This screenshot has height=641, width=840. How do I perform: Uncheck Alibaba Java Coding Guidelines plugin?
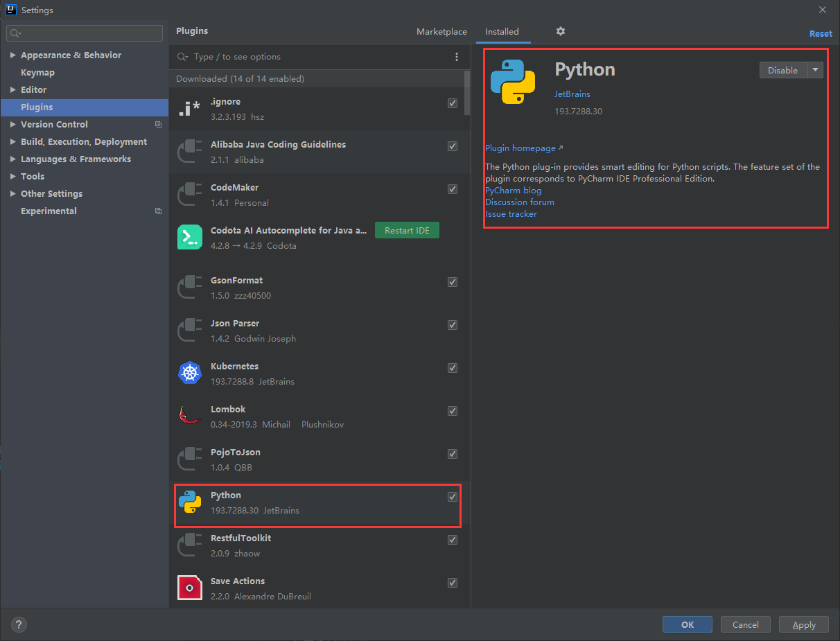pos(453,146)
